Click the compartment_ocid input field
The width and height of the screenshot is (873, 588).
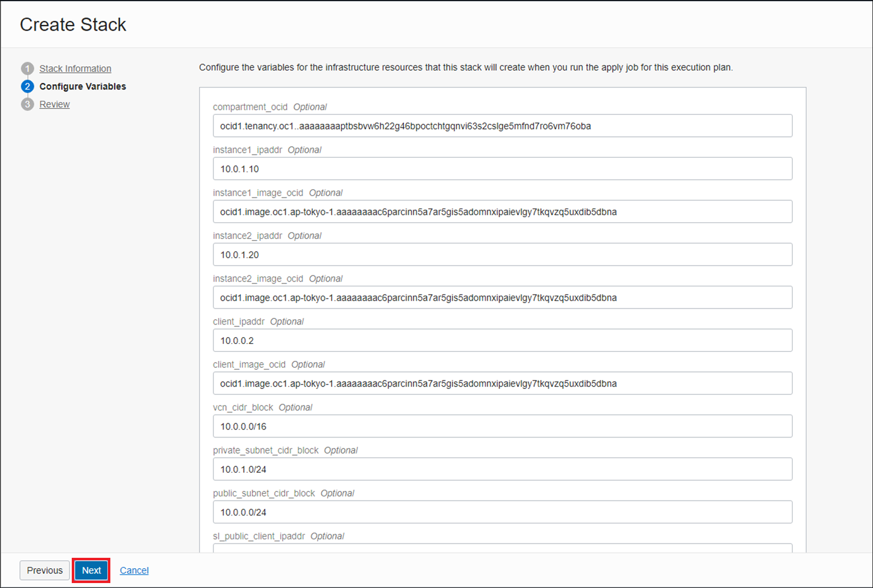(x=502, y=126)
